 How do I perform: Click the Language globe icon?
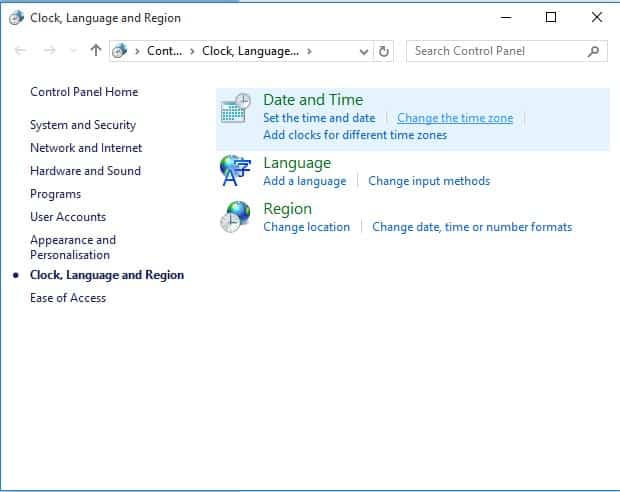pyautogui.click(x=235, y=170)
